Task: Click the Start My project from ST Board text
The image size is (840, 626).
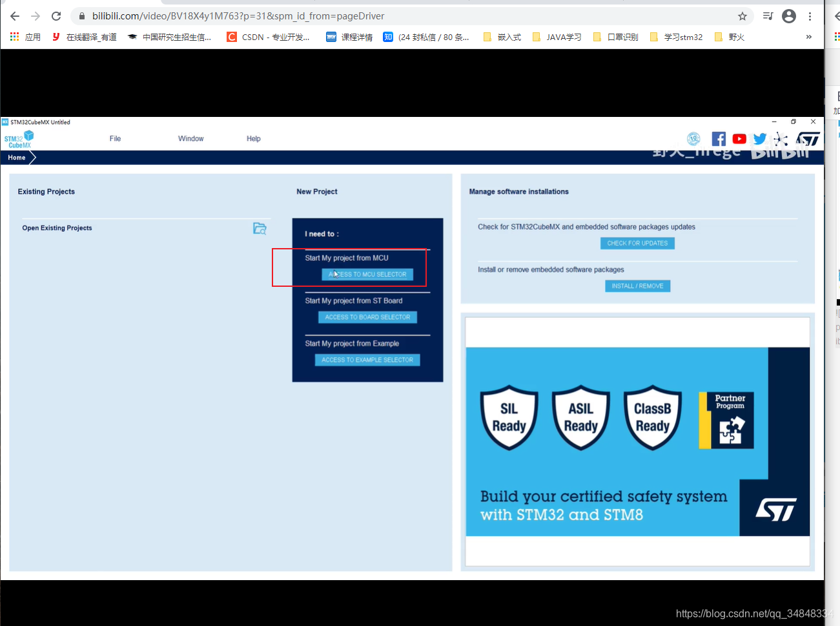Action: coord(354,300)
